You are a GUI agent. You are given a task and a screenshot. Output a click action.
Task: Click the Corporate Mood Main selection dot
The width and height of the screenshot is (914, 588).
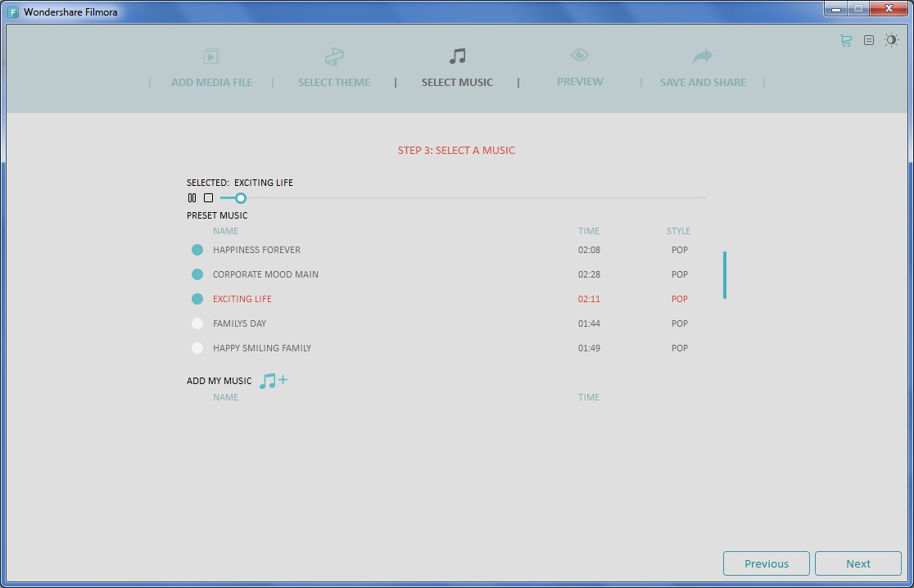197,274
